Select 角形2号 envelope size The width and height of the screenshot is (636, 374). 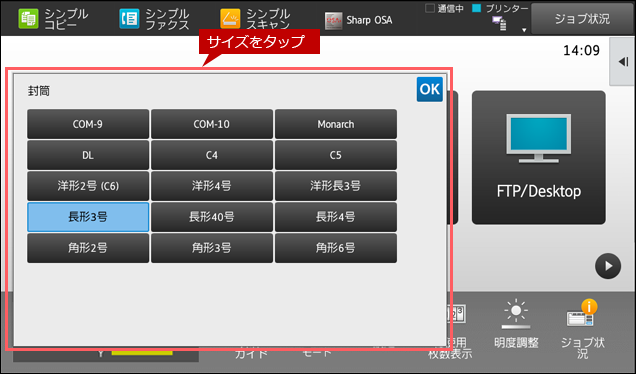[88, 248]
